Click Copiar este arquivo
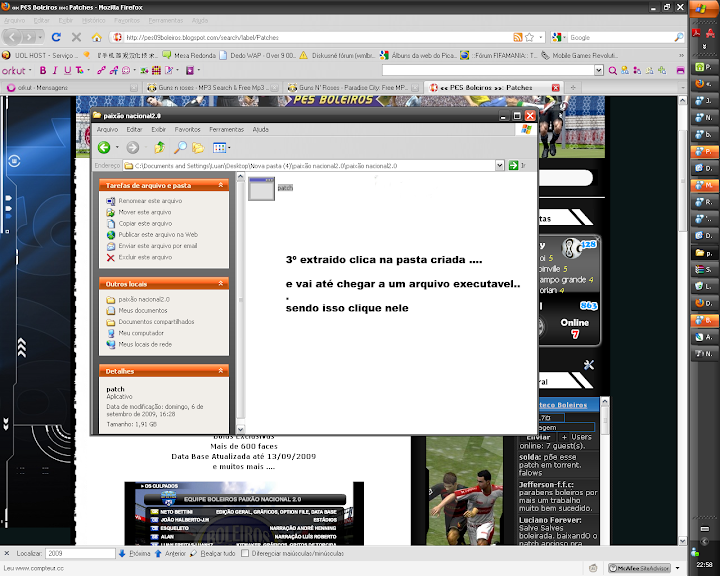 click(x=145, y=223)
